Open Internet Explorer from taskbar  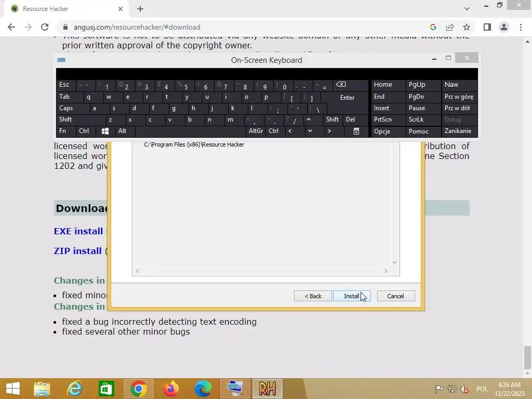(74, 389)
